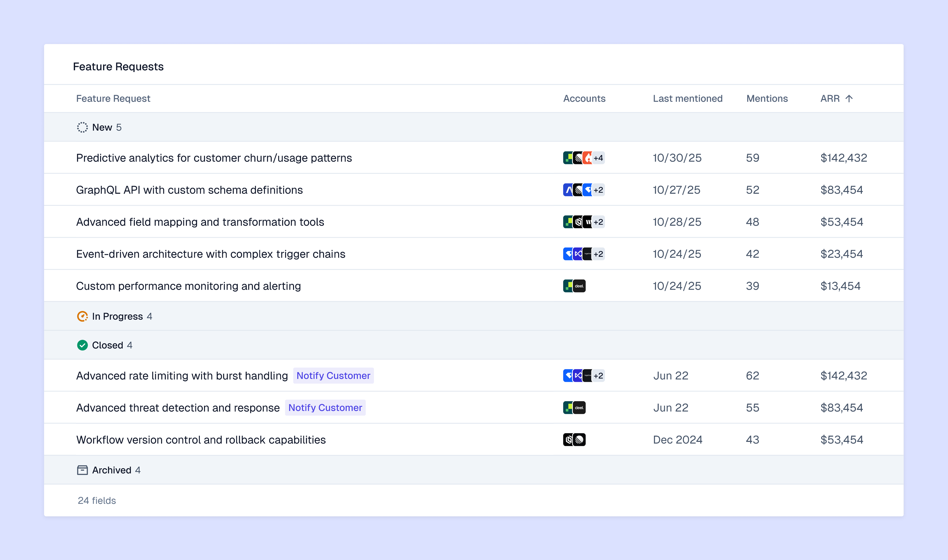Viewport: 948px width, 560px height.
Task: Expand the Archived group
Action: pyautogui.click(x=111, y=470)
